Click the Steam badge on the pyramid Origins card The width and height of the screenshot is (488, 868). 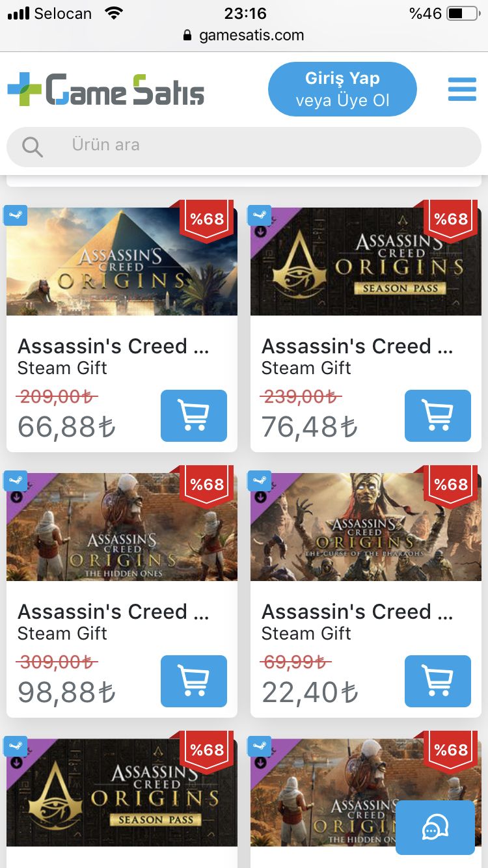pos(15,215)
